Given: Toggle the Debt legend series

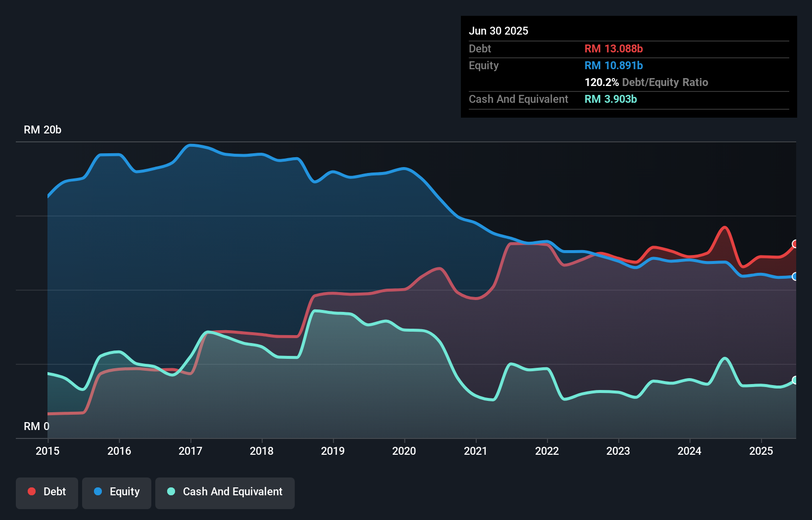Looking at the screenshot, I should 47,492.
